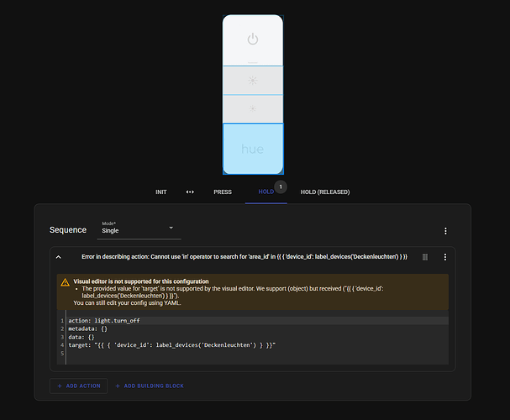The height and width of the screenshot is (420, 510).
Task: Click the badge showing 1 on HOLD tab
Action: pyautogui.click(x=281, y=187)
